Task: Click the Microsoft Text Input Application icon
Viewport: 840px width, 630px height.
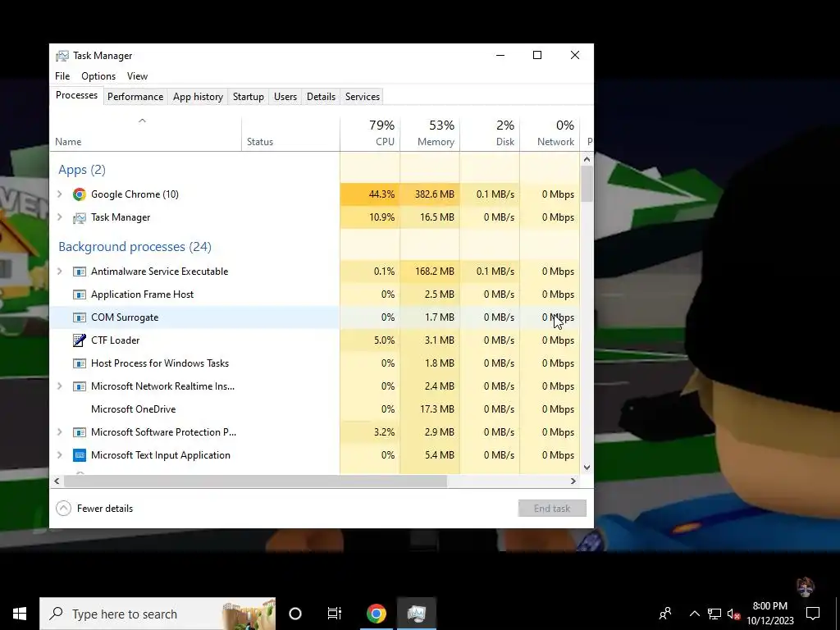Action: click(80, 455)
